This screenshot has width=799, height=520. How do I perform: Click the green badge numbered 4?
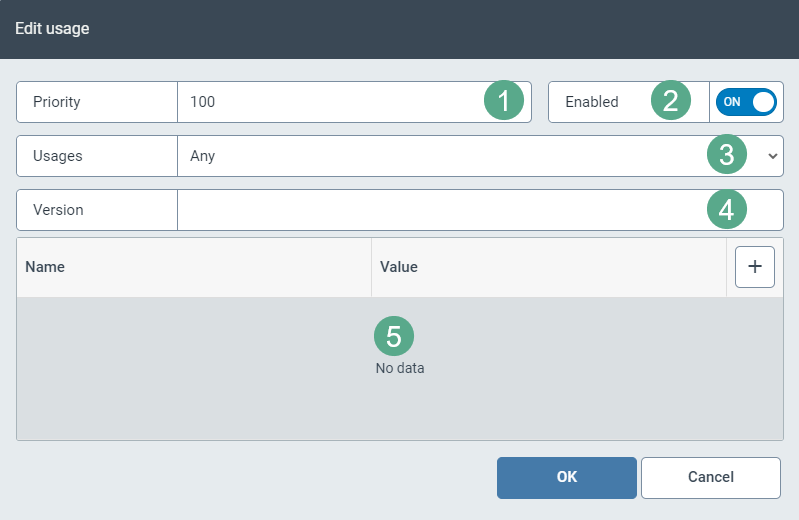[x=727, y=210]
